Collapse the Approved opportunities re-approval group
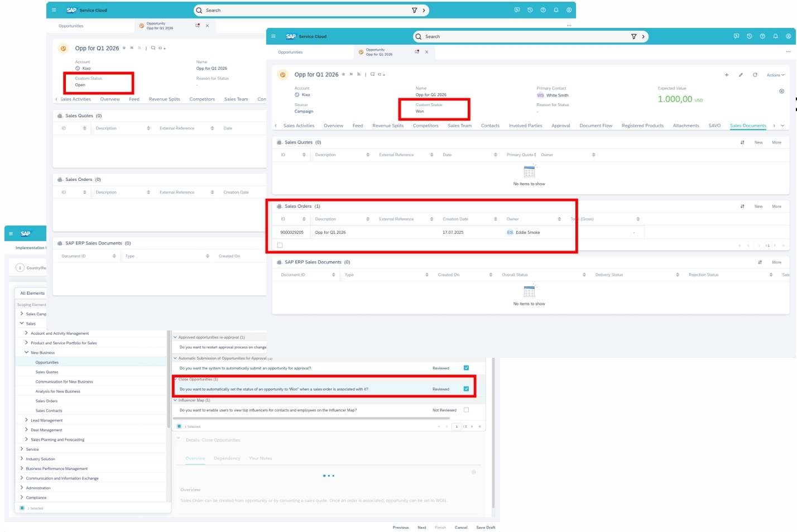Screen dimensions: 797x532 coord(175,337)
